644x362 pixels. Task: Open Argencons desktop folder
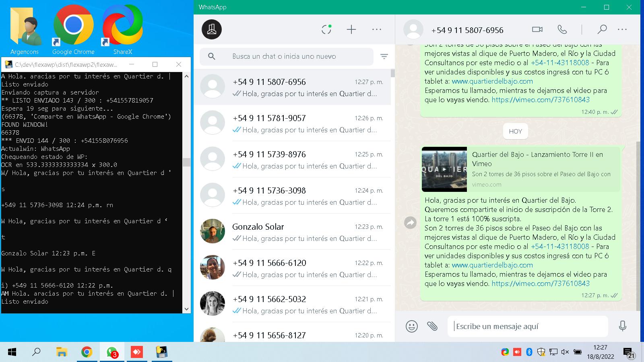point(25,30)
